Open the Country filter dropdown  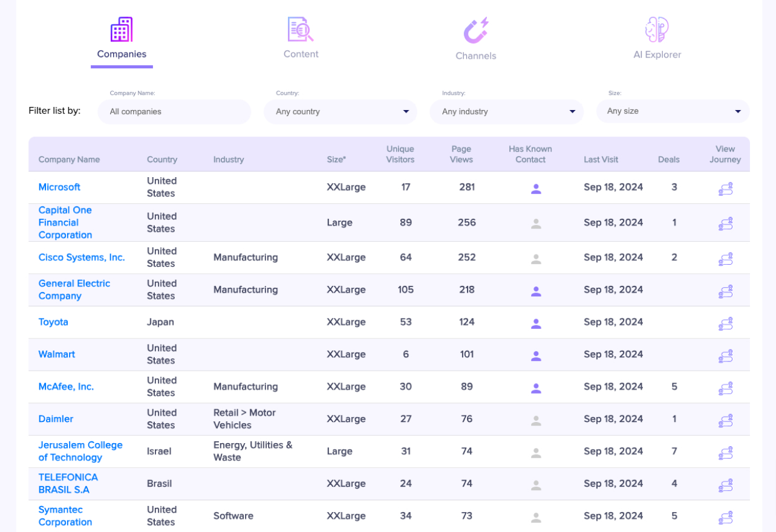(341, 112)
